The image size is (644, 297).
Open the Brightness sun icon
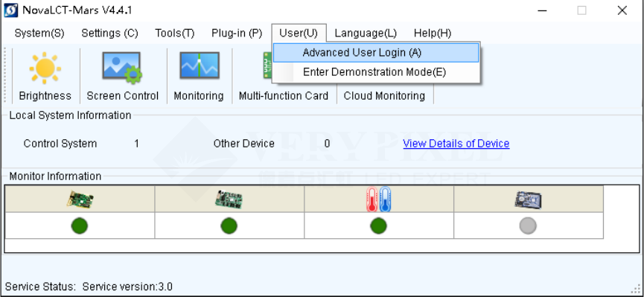[x=45, y=68]
